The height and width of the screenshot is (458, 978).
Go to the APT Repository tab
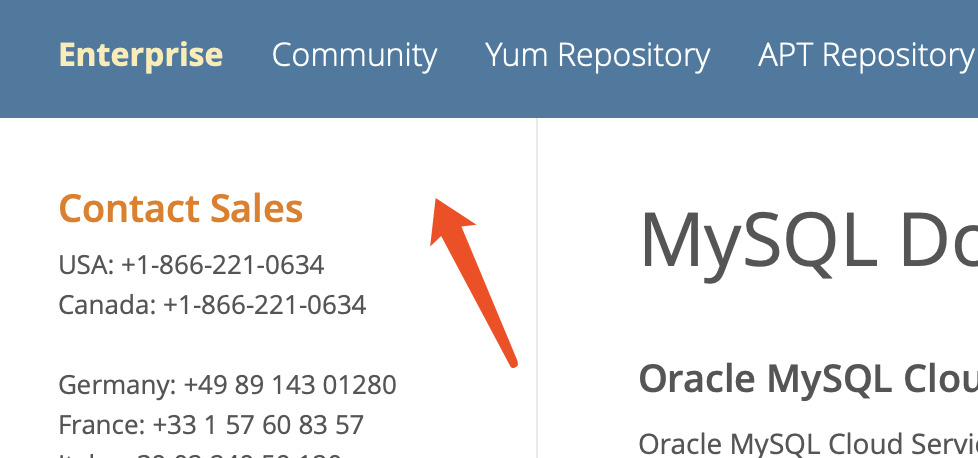(x=865, y=54)
